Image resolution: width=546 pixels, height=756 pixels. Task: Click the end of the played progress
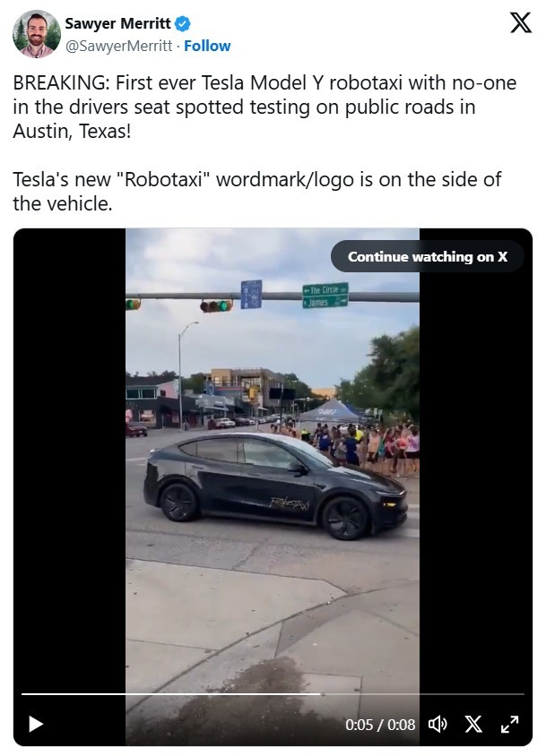click(320, 694)
